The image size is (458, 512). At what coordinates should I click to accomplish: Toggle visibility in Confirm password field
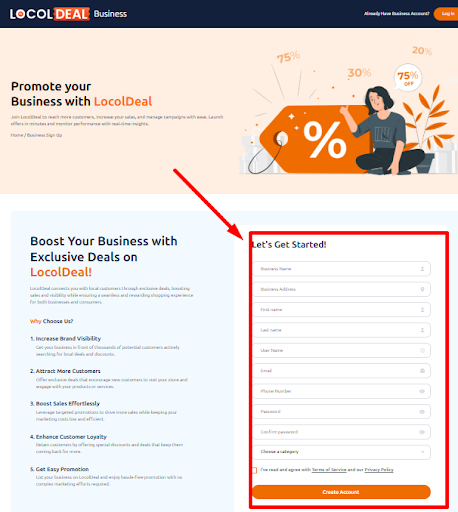coord(422,432)
